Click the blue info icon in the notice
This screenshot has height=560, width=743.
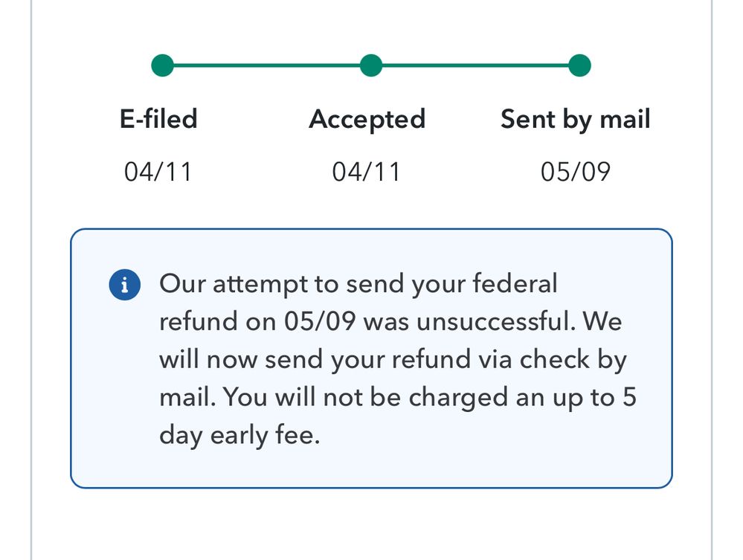125,286
